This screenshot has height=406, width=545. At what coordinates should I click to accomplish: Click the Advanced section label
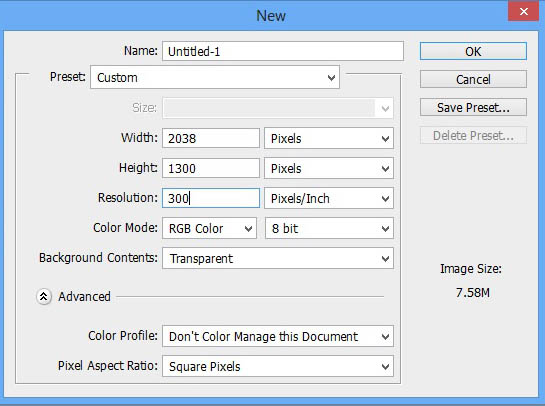[x=84, y=297]
